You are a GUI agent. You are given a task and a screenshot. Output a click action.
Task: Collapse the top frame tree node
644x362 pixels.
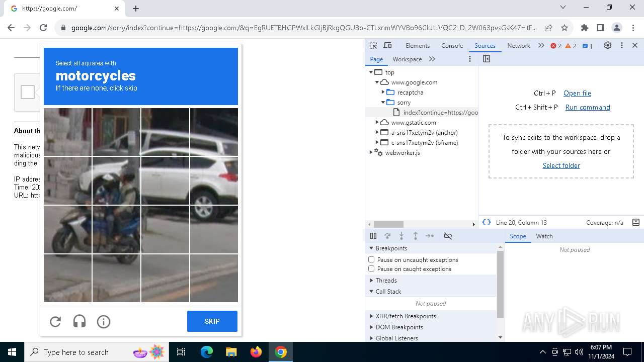tap(371, 72)
